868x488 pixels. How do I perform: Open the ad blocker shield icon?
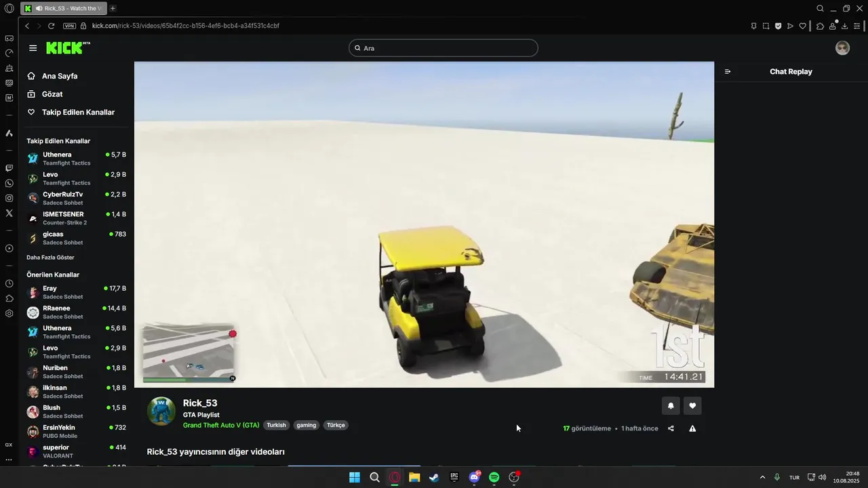[x=778, y=26]
